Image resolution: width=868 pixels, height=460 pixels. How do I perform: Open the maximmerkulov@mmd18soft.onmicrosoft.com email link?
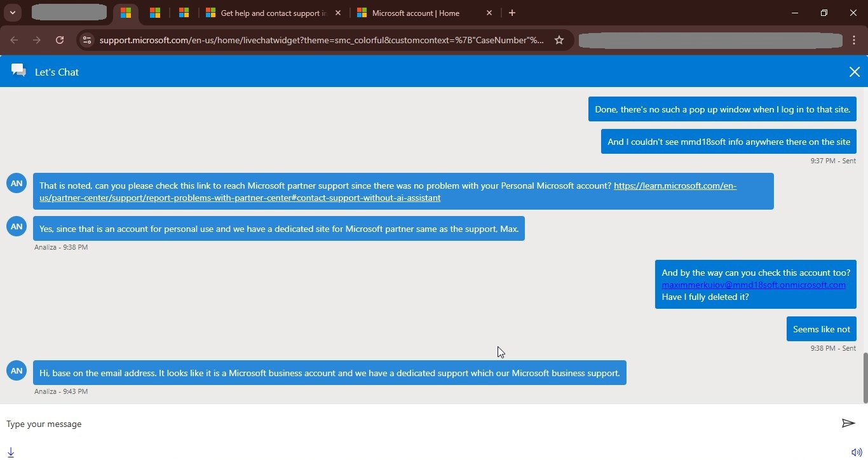pos(754,285)
